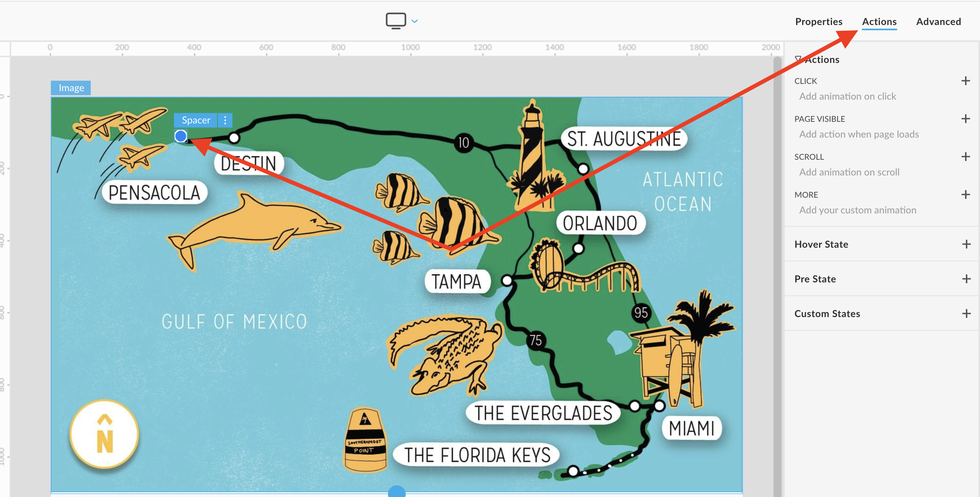Grab the blue resize handle at image bottom
980x497 pixels.
coord(396,492)
